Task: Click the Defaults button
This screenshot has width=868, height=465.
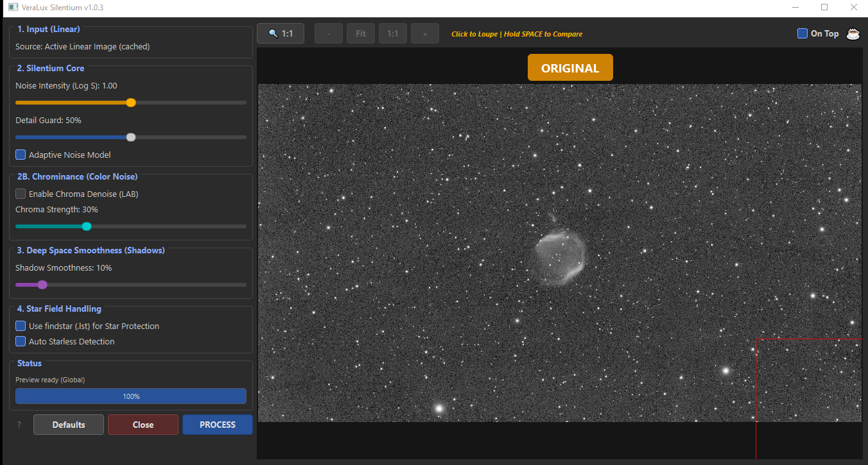Action: point(69,425)
